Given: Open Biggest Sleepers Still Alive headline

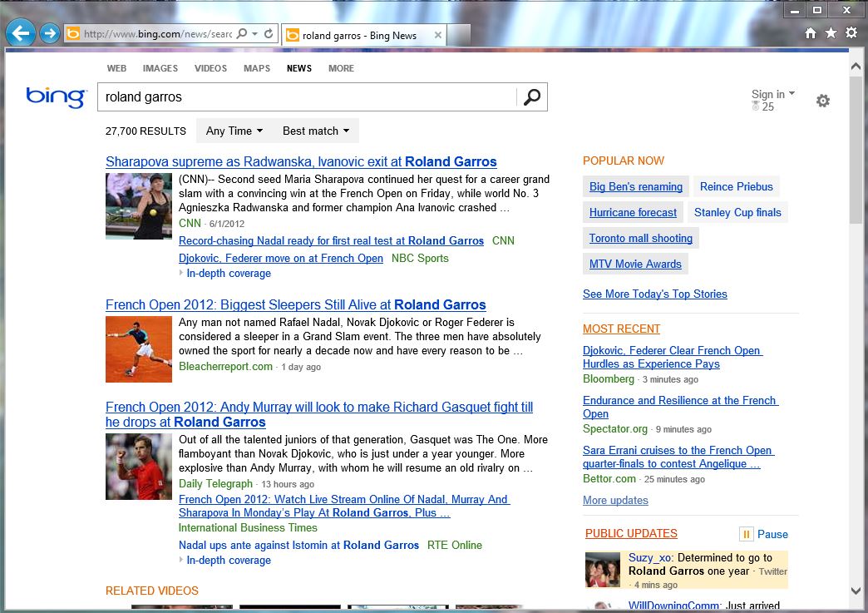Looking at the screenshot, I should [x=296, y=304].
